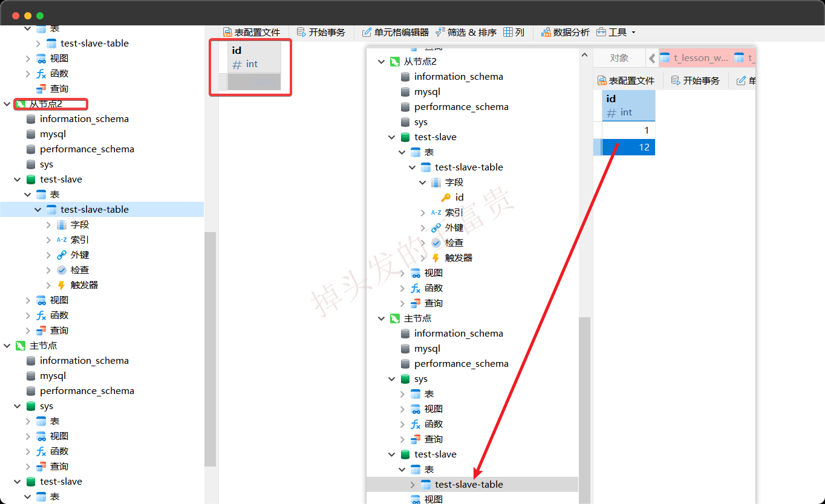Click 表配置文件 in the main toolbar

pyautogui.click(x=252, y=32)
